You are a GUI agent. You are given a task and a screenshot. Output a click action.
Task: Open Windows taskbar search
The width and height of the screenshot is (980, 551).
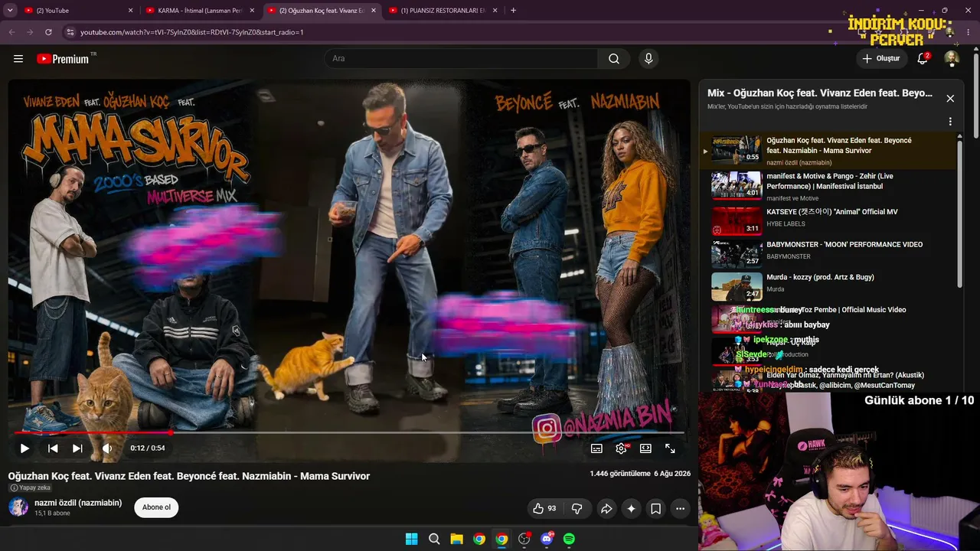click(434, 539)
